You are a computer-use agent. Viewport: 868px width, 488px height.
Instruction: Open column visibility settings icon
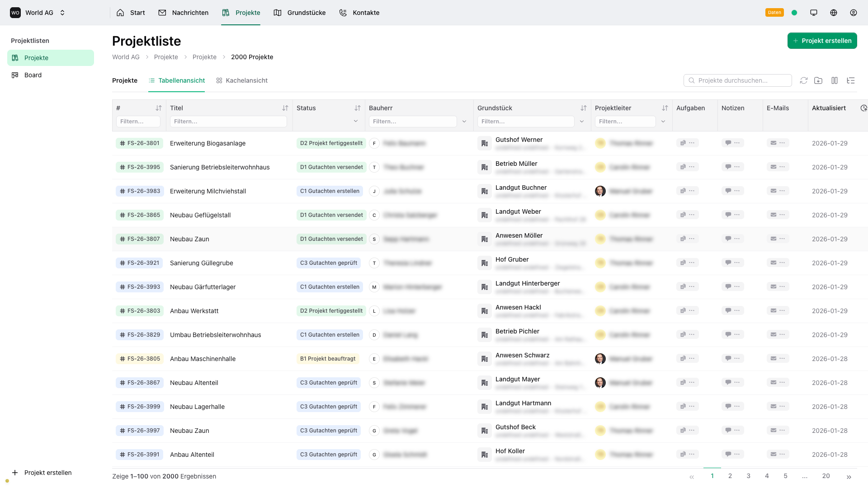coord(835,80)
